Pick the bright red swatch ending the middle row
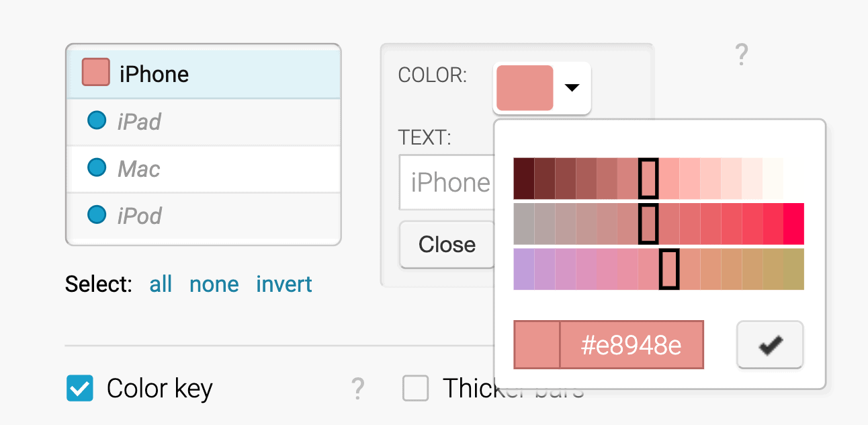Viewport: 868px width, 425px height. click(x=793, y=224)
